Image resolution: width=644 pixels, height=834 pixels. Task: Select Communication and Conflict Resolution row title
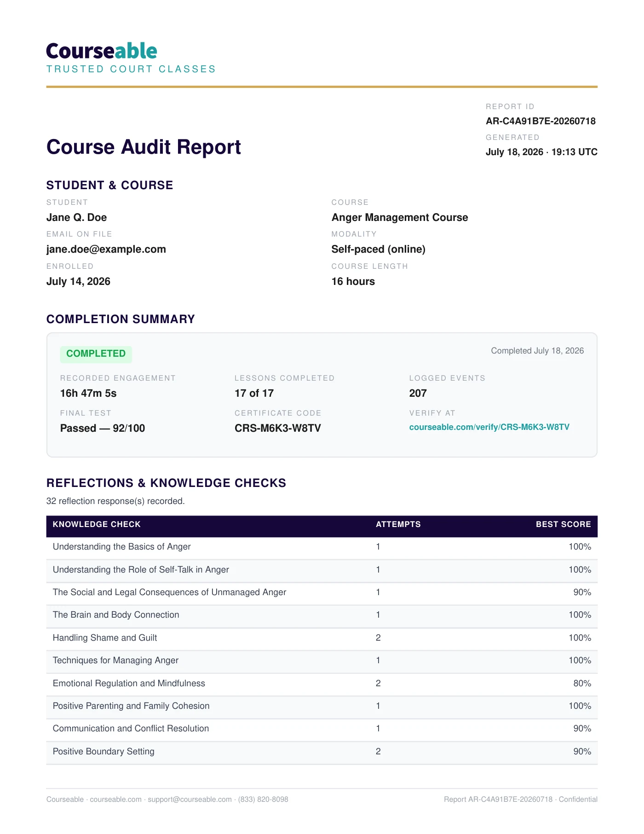pyautogui.click(x=131, y=729)
